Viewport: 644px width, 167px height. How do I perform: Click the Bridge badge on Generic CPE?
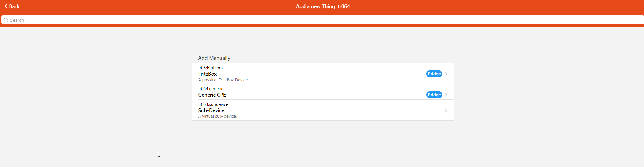click(x=434, y=95)
